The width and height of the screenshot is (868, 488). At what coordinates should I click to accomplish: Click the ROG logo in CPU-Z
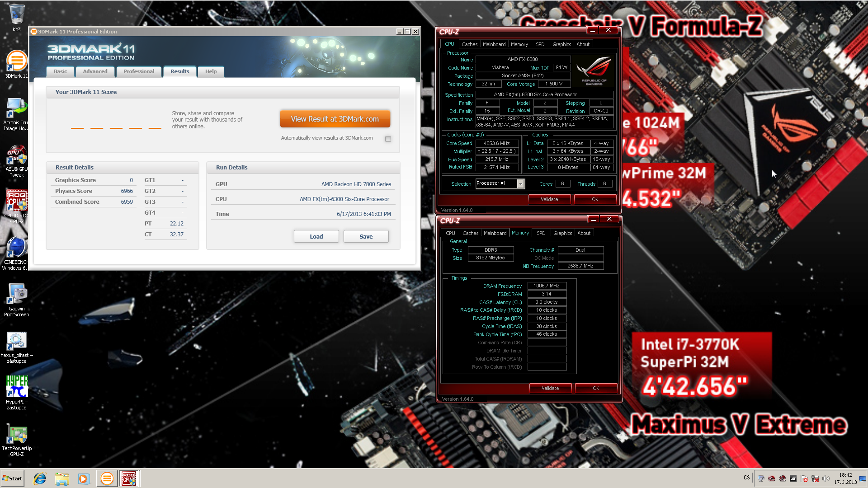[593, 70]
